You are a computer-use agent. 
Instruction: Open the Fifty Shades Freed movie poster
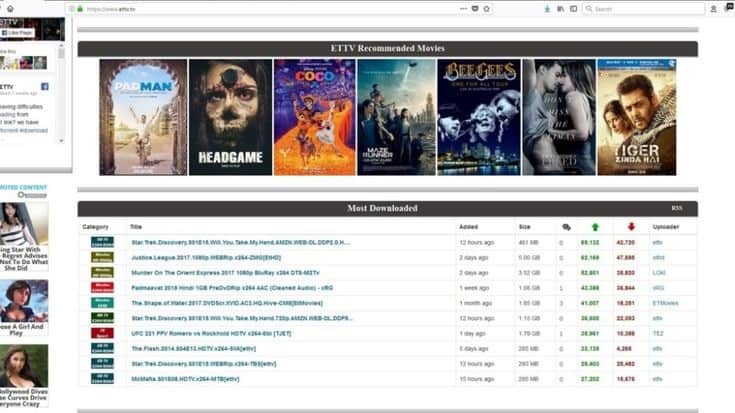click(559, 117)
